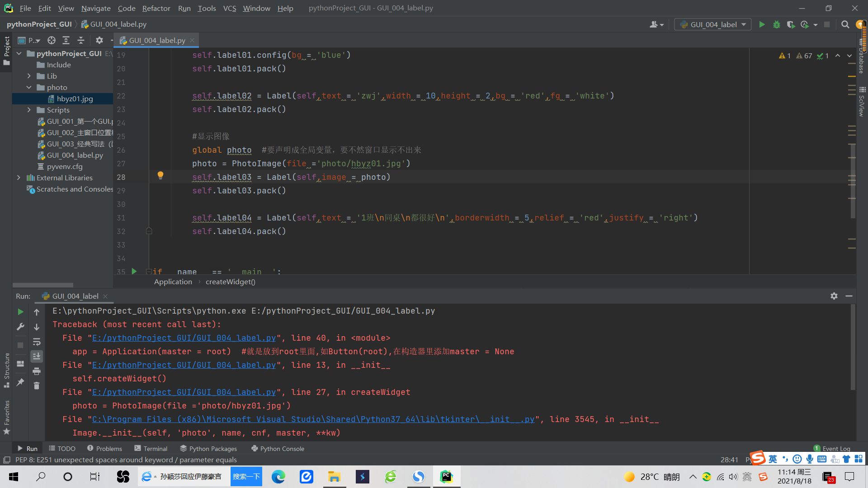Close the GUI_004_label run tab
Screen dimensions: 868x488
coord(105,296)
